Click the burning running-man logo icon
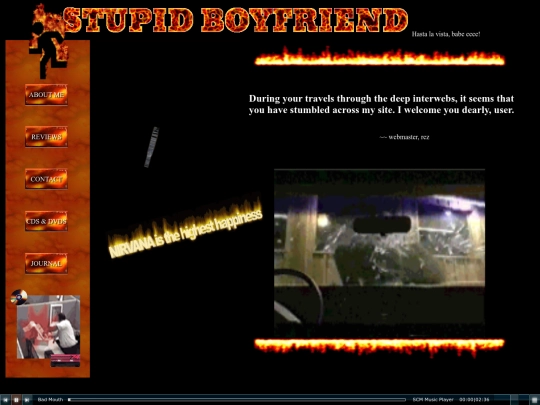Viewport: 540px width, 405px height. point(48,41)
